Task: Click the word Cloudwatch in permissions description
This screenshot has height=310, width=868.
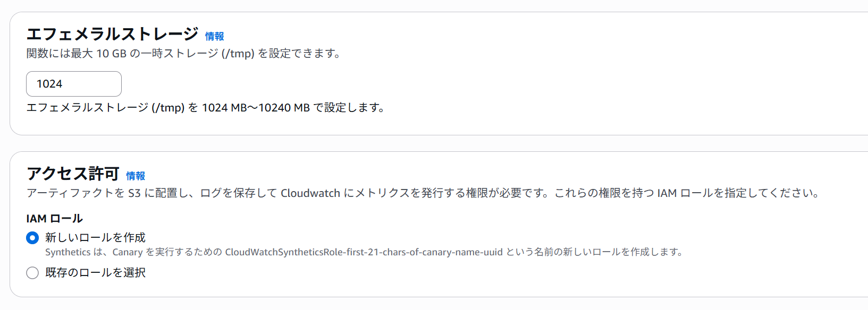Action: tap(310, 193)
